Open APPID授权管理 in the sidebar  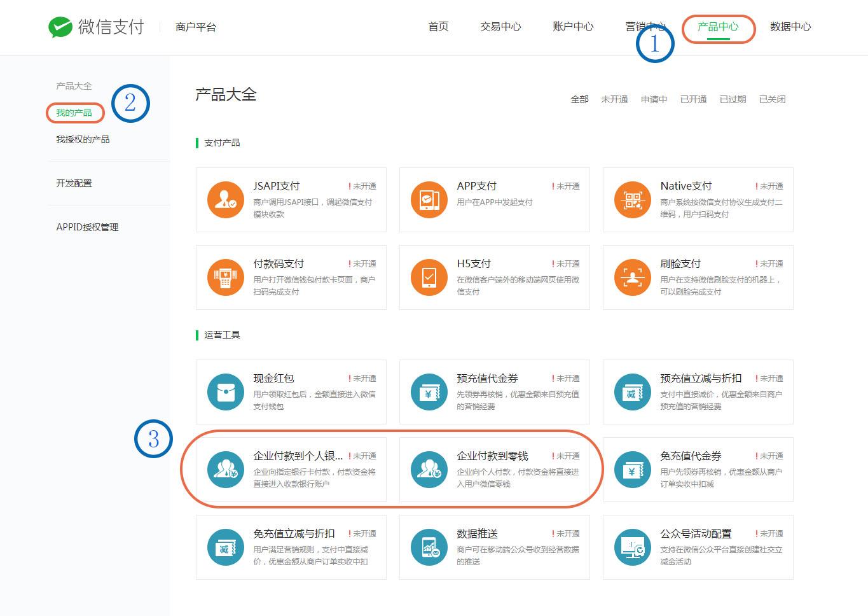(x=87, y=227)
